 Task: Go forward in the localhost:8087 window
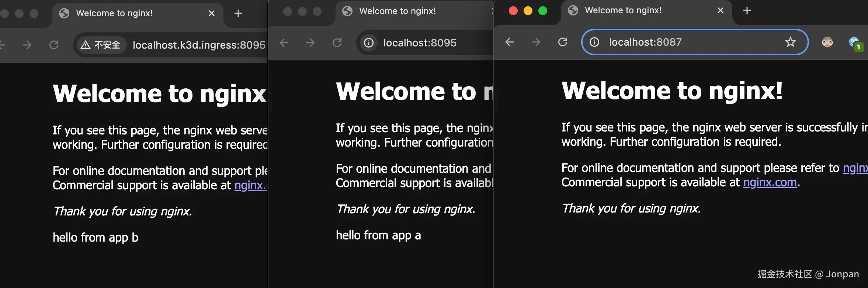point(536,42)
